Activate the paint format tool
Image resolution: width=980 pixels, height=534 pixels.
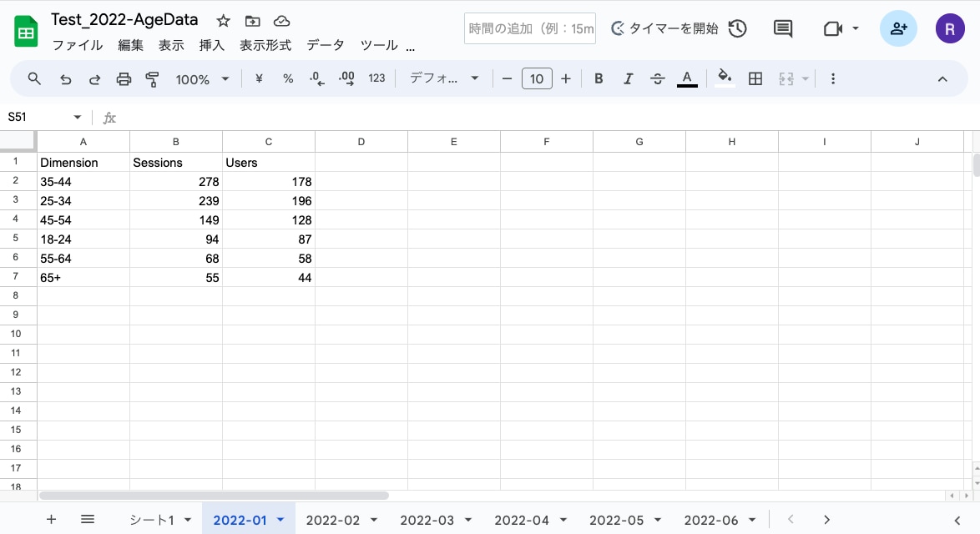click(x=152, y=78)
